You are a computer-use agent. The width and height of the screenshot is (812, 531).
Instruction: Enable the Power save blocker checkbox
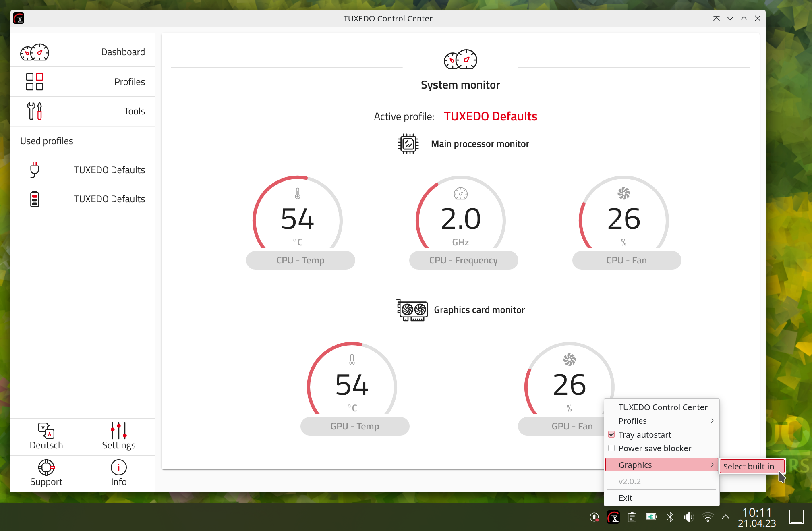pyautogui.click(x=611, y=449)
